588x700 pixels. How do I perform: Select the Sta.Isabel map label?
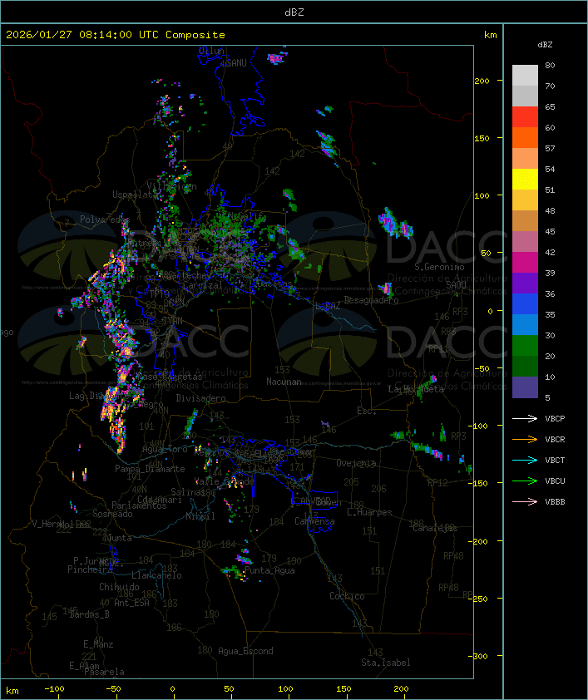[385, 663]
